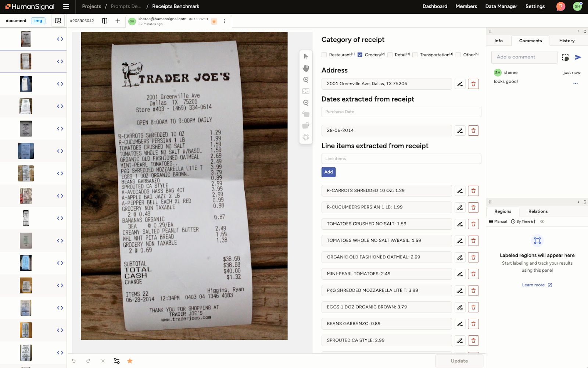The height and width of the screenshot is (368, 588).
Task: Delete the address 2001 Greenville Ave entry
Action: click(473, 84)
